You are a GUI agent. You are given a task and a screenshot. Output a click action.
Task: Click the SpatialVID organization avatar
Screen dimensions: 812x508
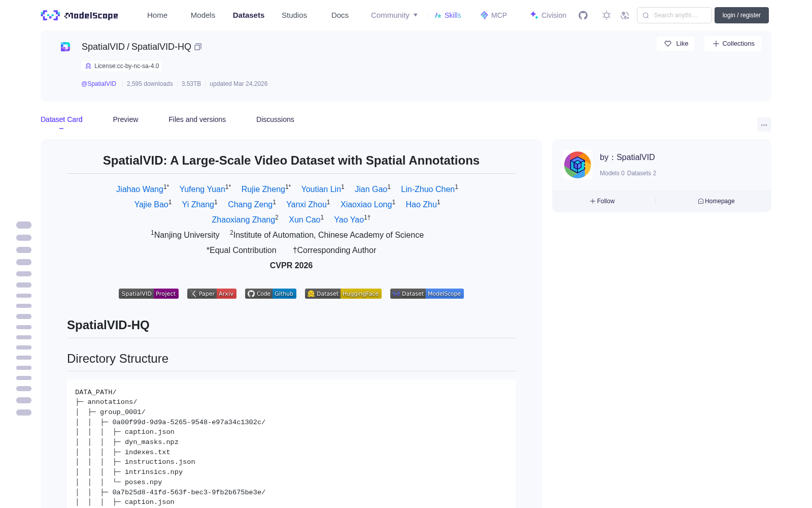click(578, 165)
